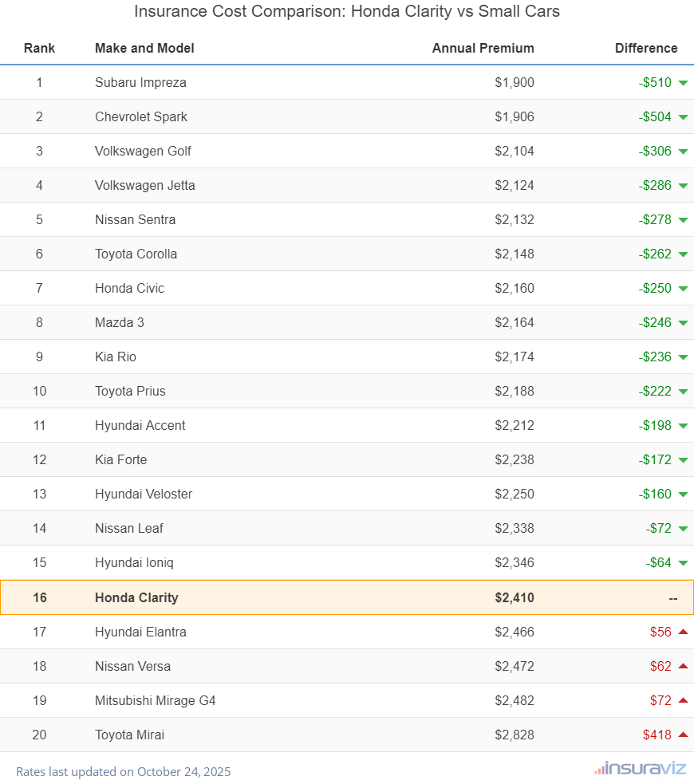The height and width of the screenshot is (784, 694).
Task: Click the red arrow beside Nissan Versa difference
Action: [x=683, y=666]
